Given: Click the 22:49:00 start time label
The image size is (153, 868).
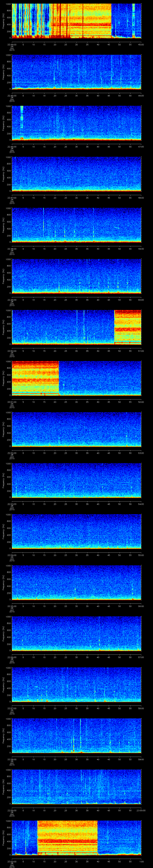Looking at the screenshot, I should point(12,300).
